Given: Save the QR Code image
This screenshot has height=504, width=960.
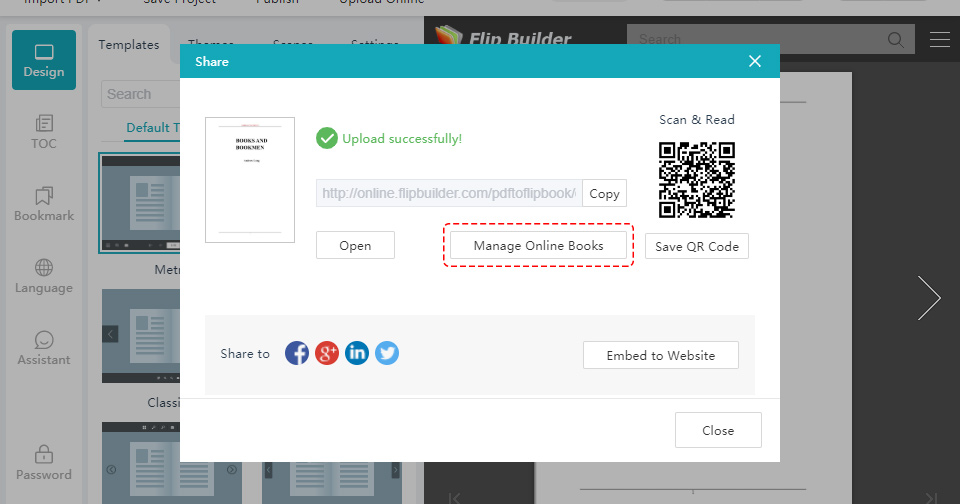Looking at the screenshot, I should (697, 246).
